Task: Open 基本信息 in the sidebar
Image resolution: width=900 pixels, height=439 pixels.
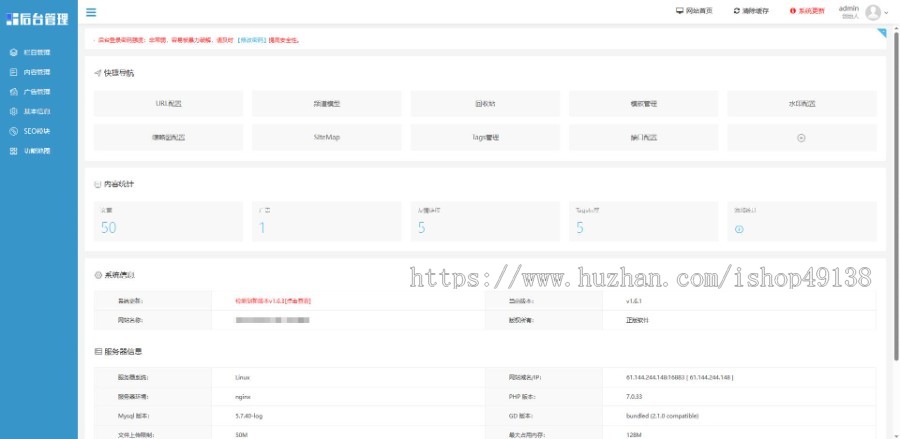Action: coord(38,111)
